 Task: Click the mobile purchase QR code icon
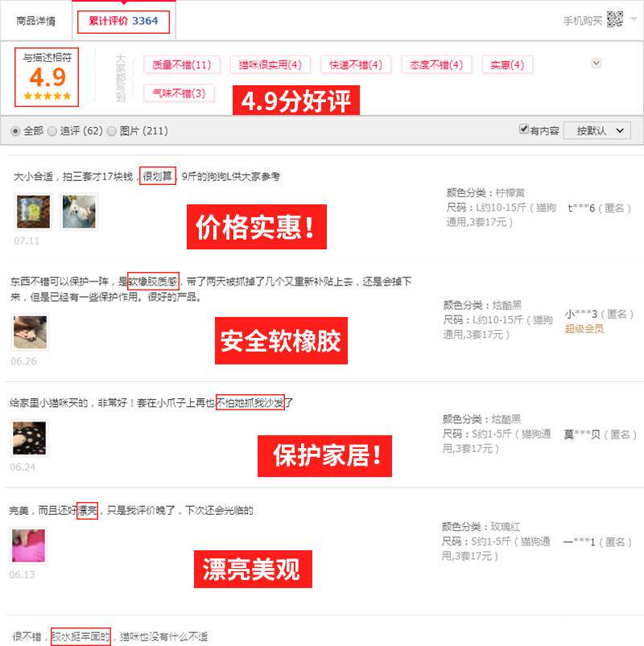pyautogui.click(x=615, y=19)
